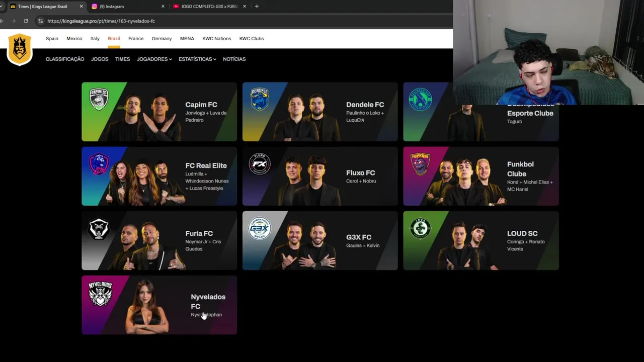Reload the page with the browser refresh icon

(26, 21)
